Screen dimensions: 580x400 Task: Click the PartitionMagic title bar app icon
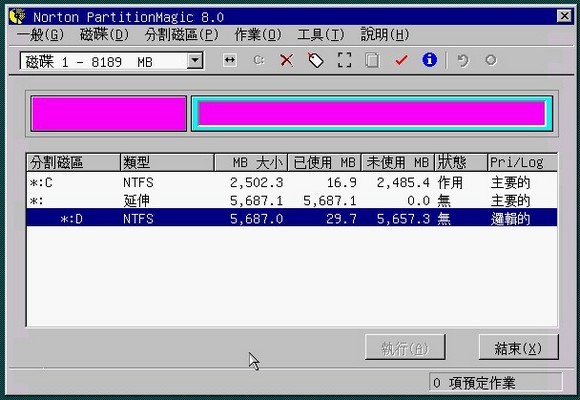click(x=17, y=16)
